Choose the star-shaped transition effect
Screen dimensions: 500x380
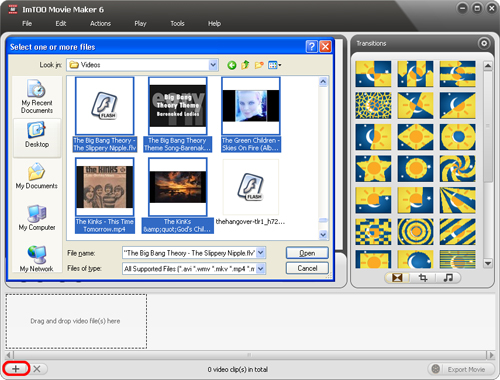373,169
